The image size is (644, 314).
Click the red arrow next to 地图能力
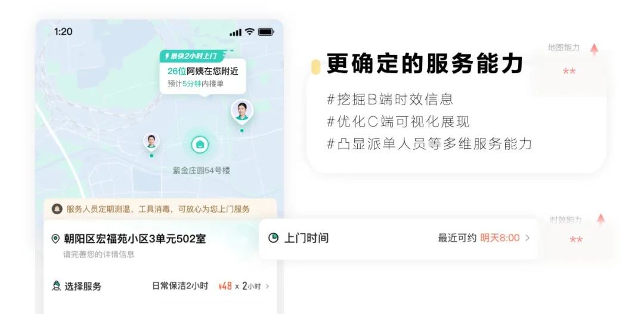coord(594,50)
